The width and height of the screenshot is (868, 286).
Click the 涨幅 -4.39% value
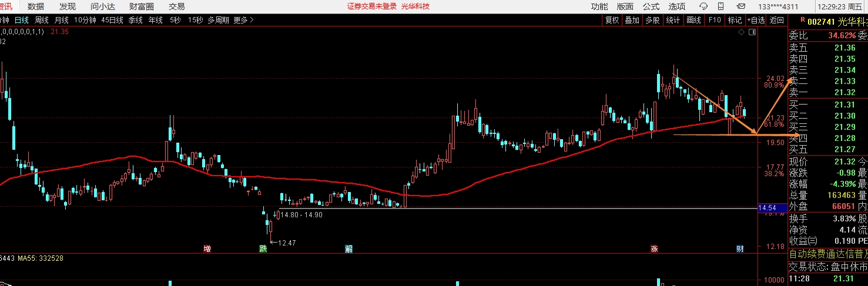click(x=842, y=184)
